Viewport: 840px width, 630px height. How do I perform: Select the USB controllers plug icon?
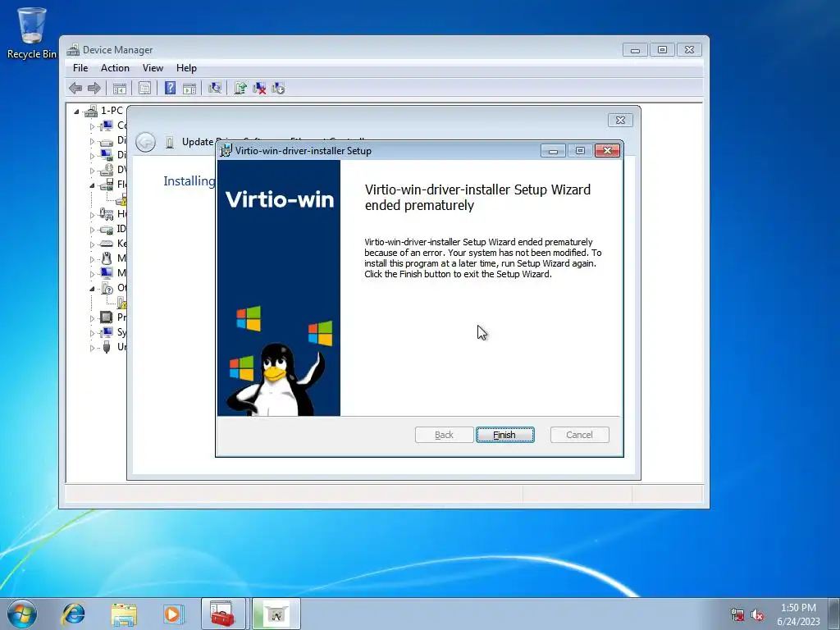[x=107, y=347]
